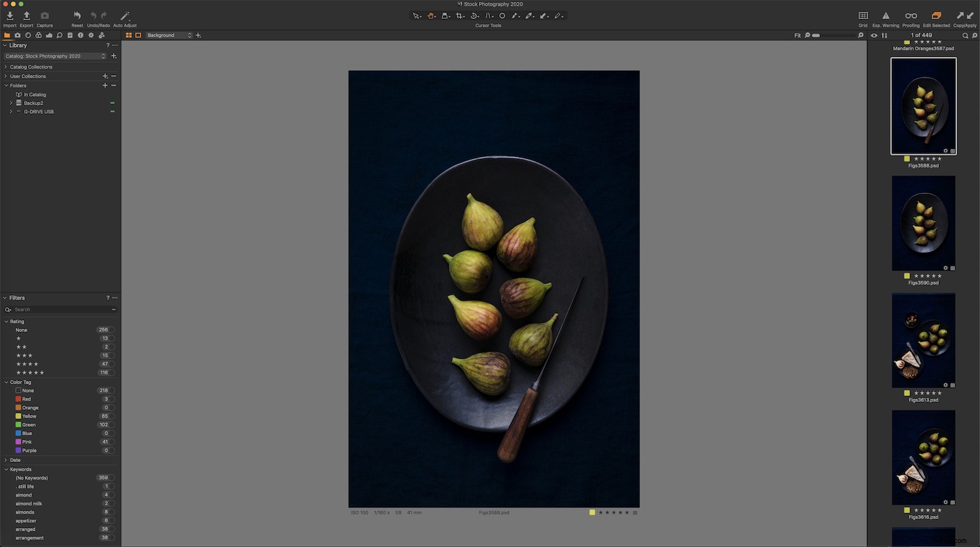The image size is (980, 547).
Task: Open the Catalog: Stock Photography 2020 selector
Action: pos(55,56)
